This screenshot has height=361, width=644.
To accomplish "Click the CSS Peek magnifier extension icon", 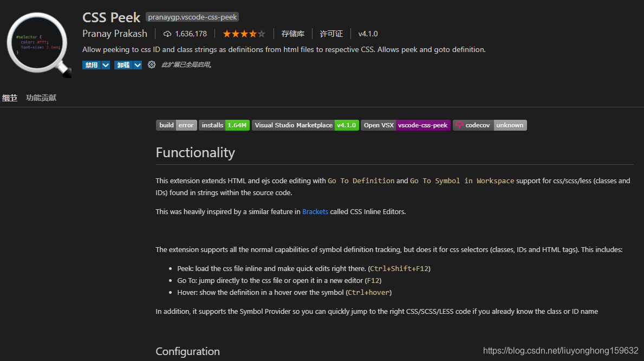I will [38, 44].
